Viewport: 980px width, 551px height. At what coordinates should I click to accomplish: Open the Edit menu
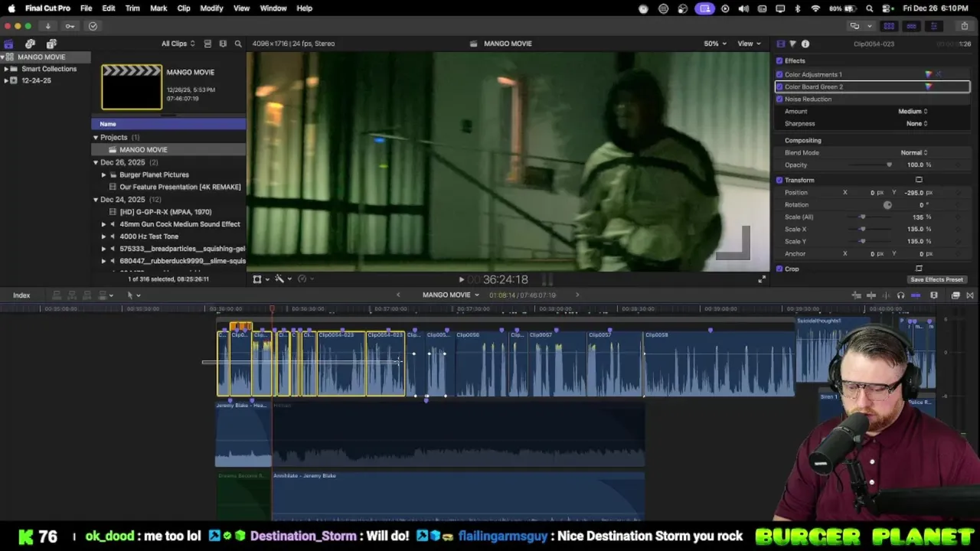pos(109,8)
